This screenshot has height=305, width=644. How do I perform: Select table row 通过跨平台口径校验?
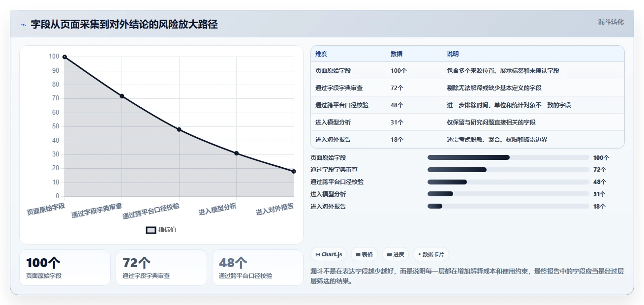(x=467, y=105)
